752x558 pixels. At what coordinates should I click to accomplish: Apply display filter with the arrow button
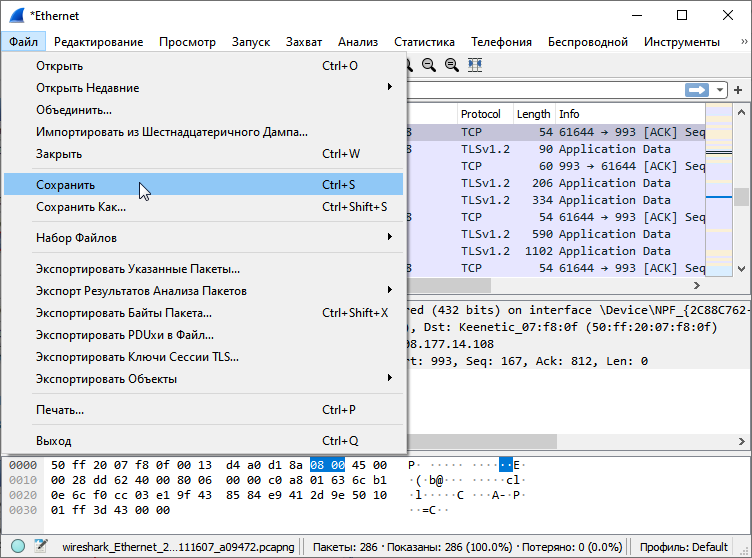696,90
